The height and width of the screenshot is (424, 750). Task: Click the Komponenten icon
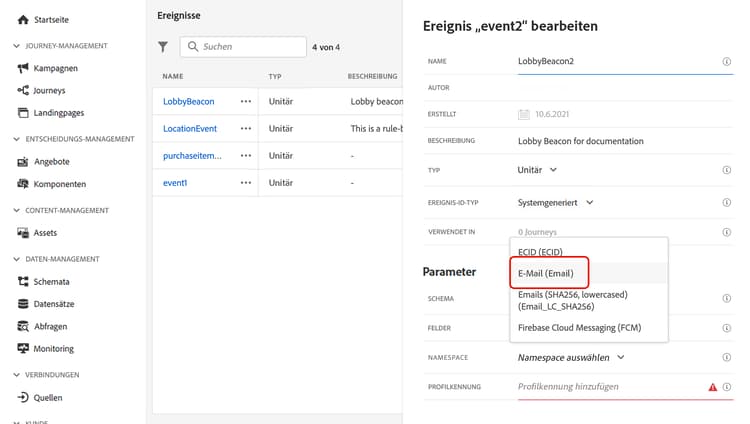tap(23, 184)
